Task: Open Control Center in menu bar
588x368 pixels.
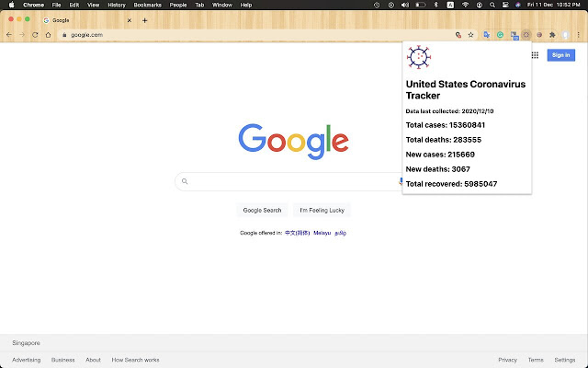Action: (505, 5)
